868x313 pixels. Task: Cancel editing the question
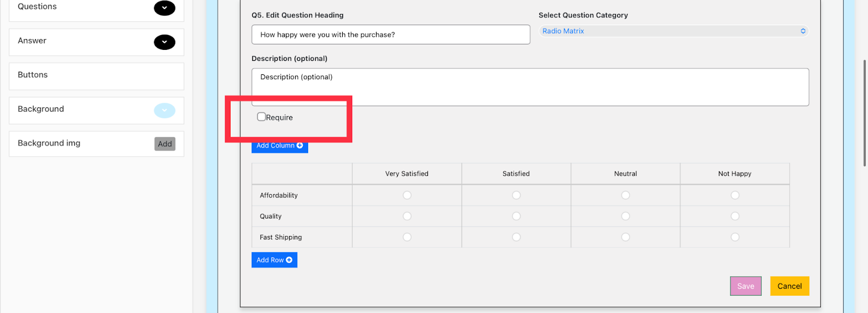pos(789,286)
